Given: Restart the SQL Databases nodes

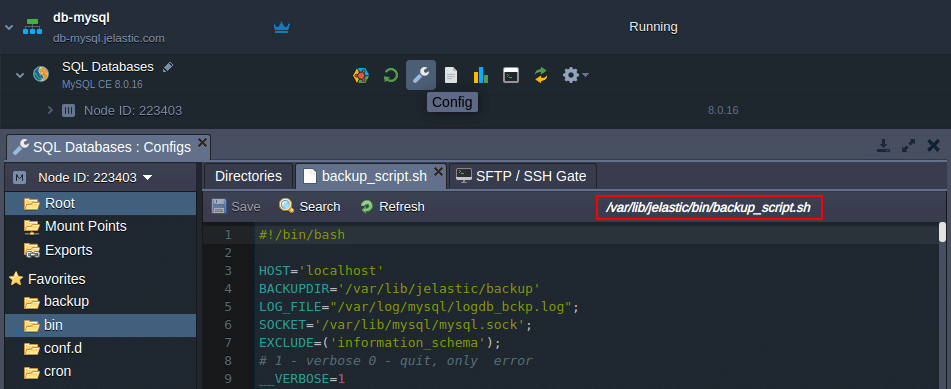Looking at the screenshot, I should (391, 75).
